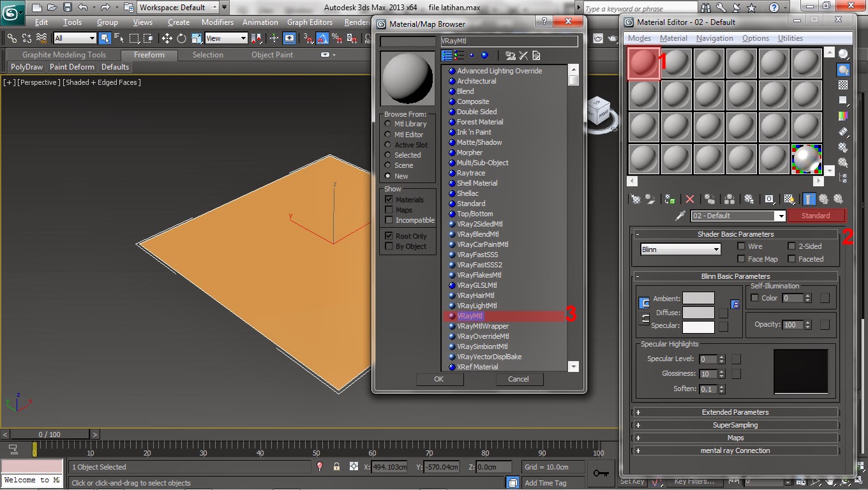Open the Blinn shader type dropdown

tap(680, 249)
